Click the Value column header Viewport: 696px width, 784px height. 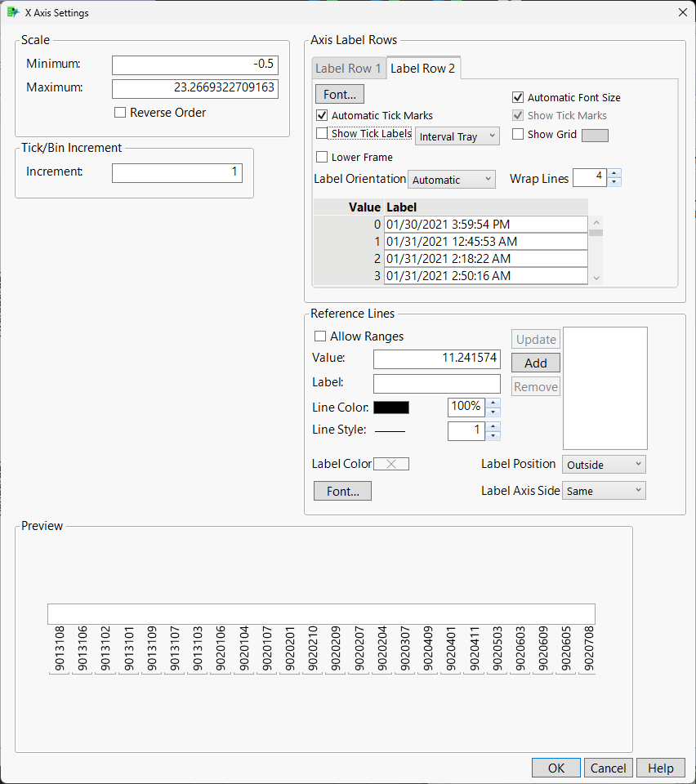click(364, 207)
